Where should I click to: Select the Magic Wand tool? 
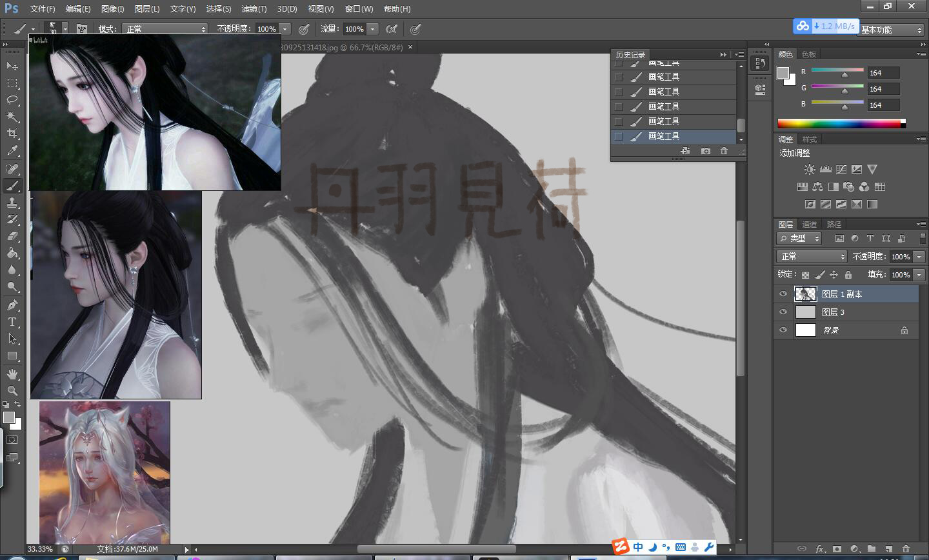click(12, 117)
